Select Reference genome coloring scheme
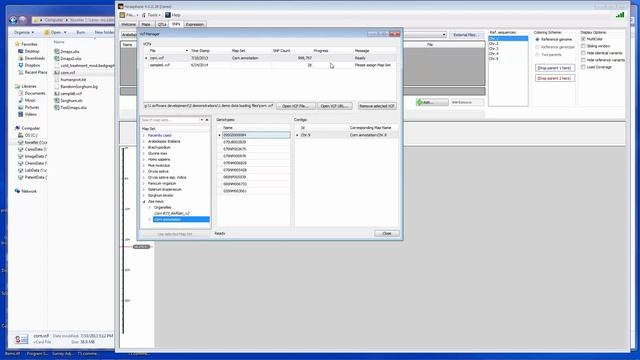The height and width of the screenshot is (360, 640). (537, 40)
